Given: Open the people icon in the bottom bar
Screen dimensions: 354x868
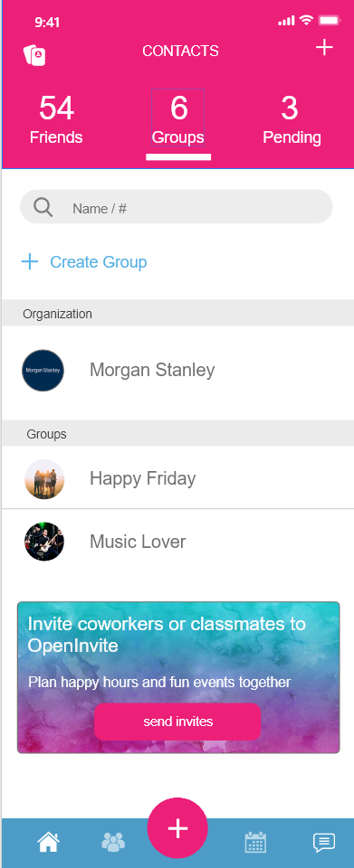Looking at the screenshot, I should [113, 843].
